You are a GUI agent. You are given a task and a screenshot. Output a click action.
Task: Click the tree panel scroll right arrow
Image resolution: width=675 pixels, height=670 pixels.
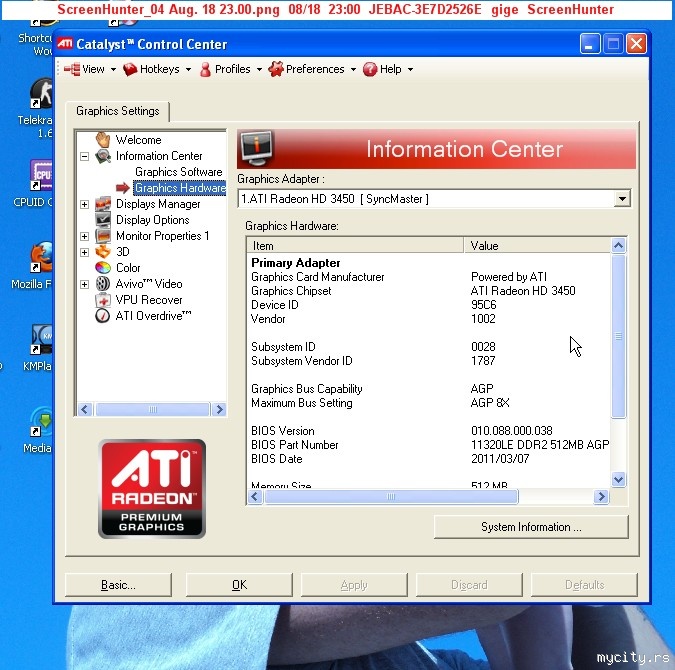point(219,409)
